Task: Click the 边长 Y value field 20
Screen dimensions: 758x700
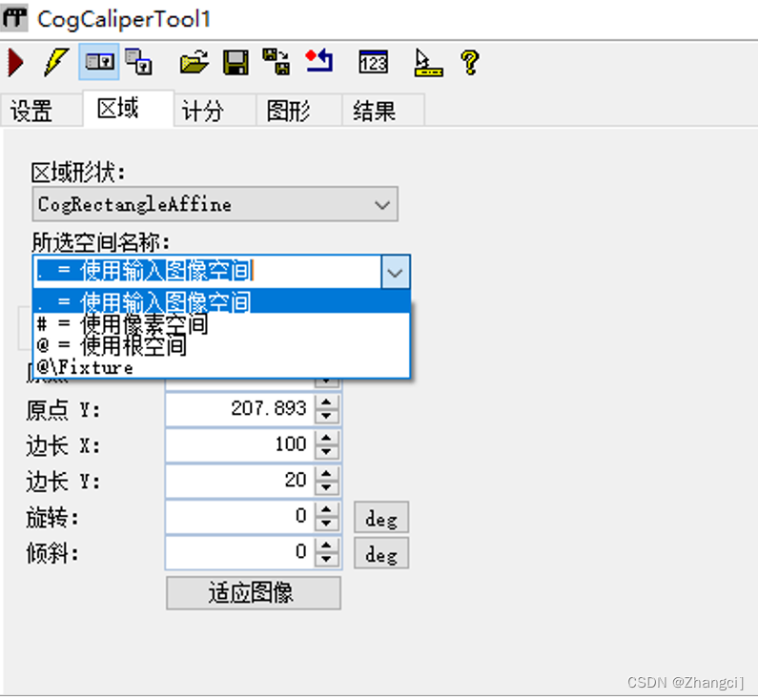Action: (240, 481)
